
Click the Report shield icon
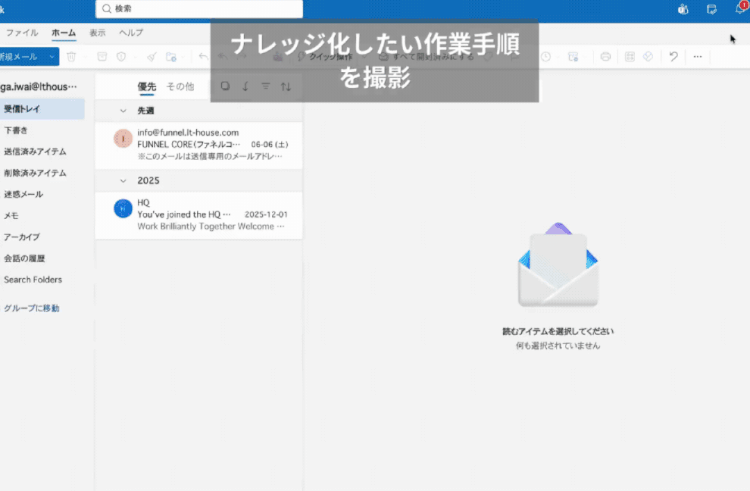(x=121, y=57)
